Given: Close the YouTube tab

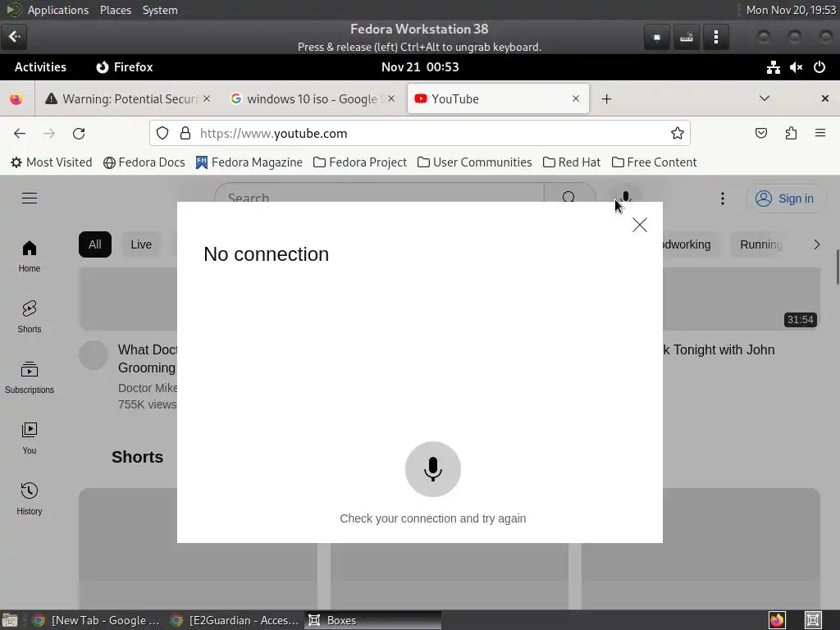Looking at the screenshot, I should point(576,99).
